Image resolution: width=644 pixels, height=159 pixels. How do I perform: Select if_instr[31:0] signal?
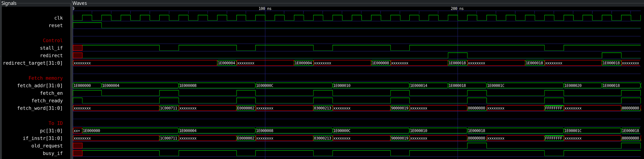point(43,138)
